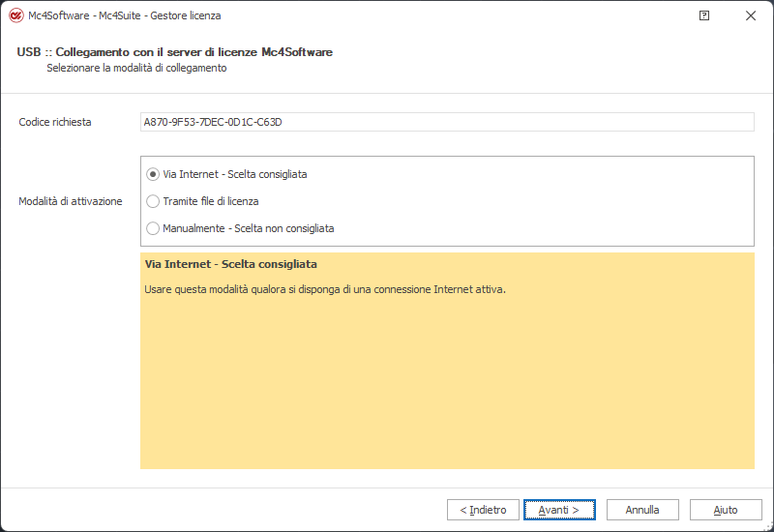Click empty space inside the activation options box
Image resolution: width=774 pixels, height=532 pixels.
point(543,201)
